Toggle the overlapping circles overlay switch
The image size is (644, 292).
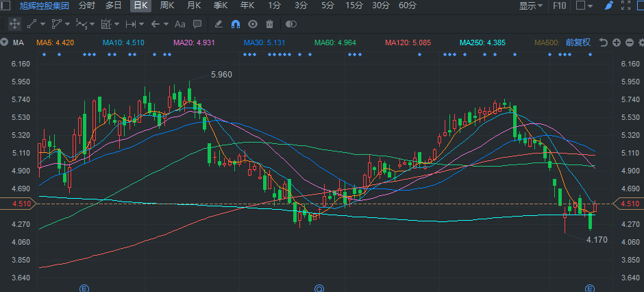(291, 24)
